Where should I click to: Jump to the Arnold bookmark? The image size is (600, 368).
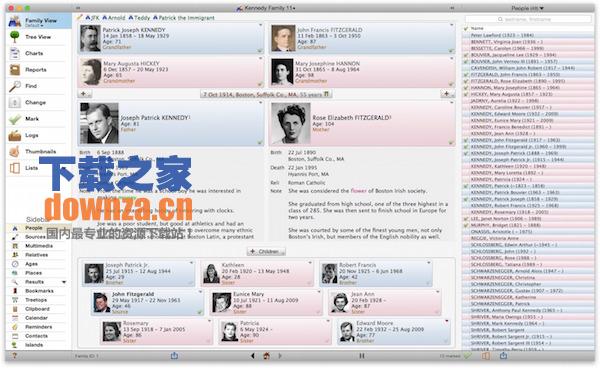coord(114,18)
